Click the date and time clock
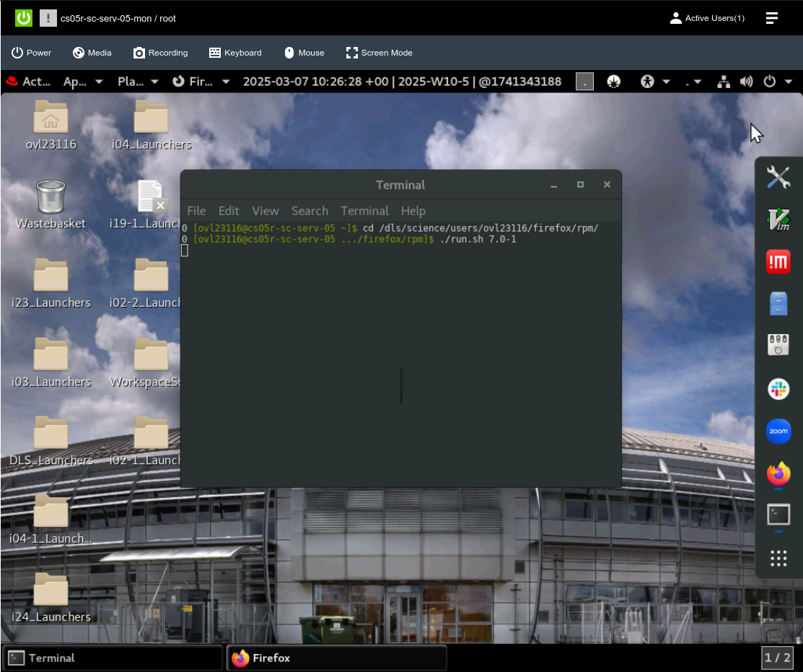The width and height of the screenshot is (803, 672). [402, 82]
